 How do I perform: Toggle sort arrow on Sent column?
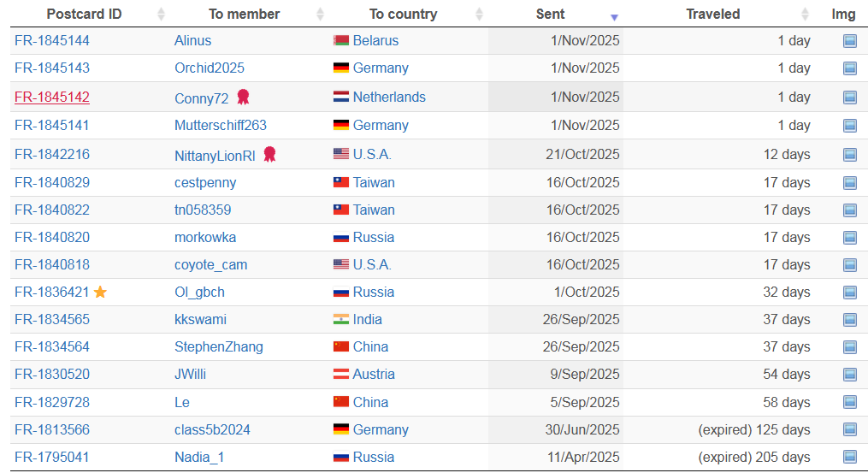click(x=614, y=16)
